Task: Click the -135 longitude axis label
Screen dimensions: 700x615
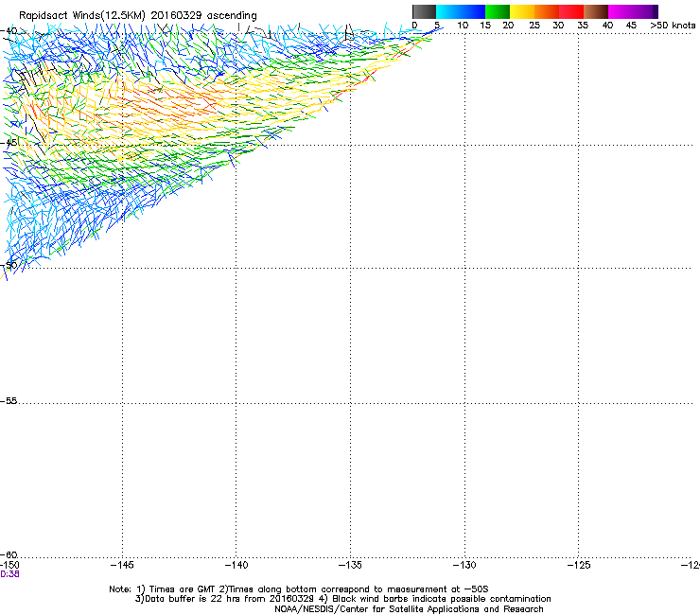Action: pyautogui.click(x=350, y=565)
